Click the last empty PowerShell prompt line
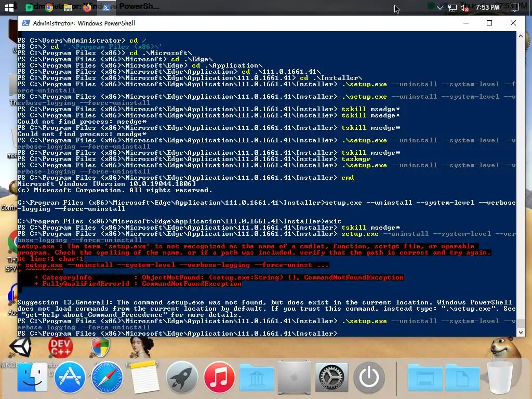The width and height of the screenshot is (532, 399). 178,334
